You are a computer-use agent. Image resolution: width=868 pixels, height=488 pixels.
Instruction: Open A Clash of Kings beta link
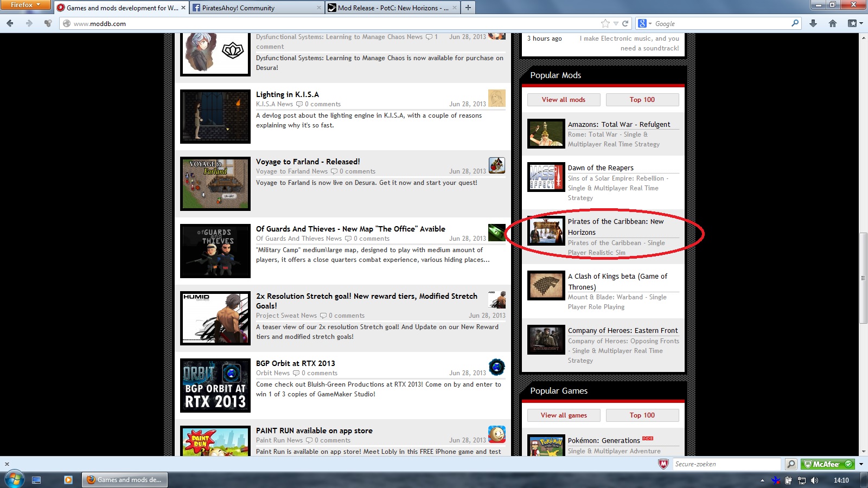pos(618,281)
